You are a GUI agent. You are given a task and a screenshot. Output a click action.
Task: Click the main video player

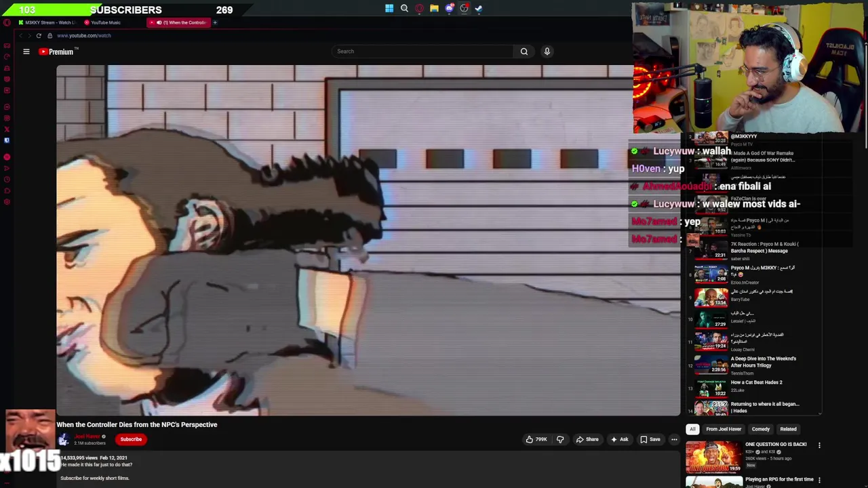[368, 240]
